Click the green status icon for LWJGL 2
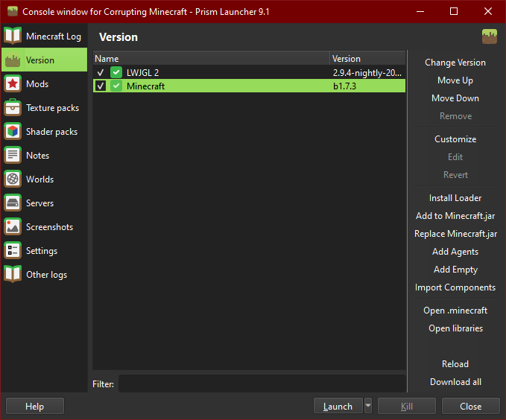 pos(116,72)
